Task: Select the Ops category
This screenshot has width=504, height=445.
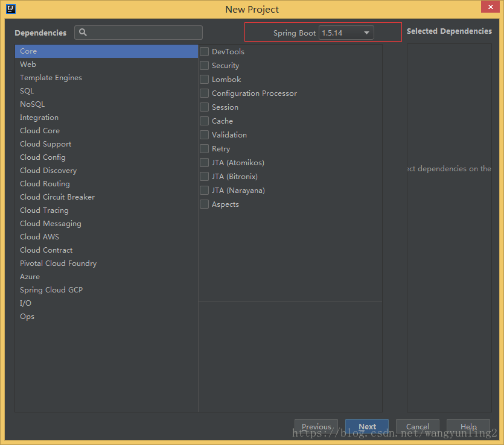Action: [x=106, y=317]
